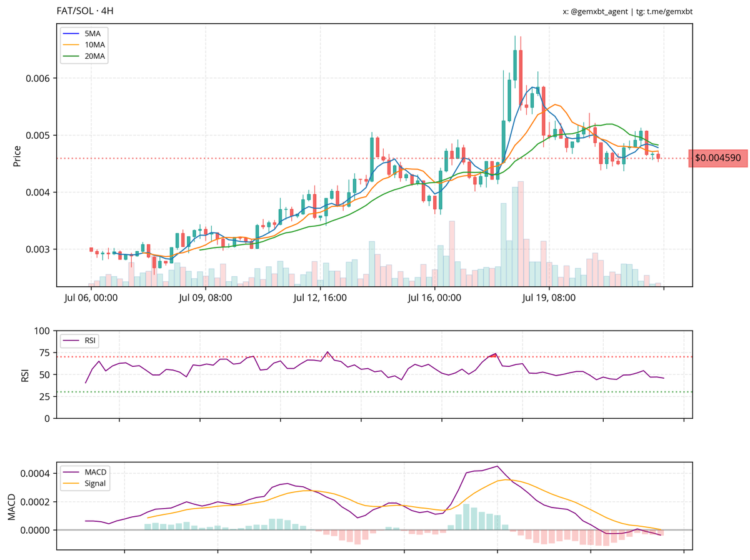
Task: Click the 0.0004 MACD axis tick
Action: (x=36, y=473)
